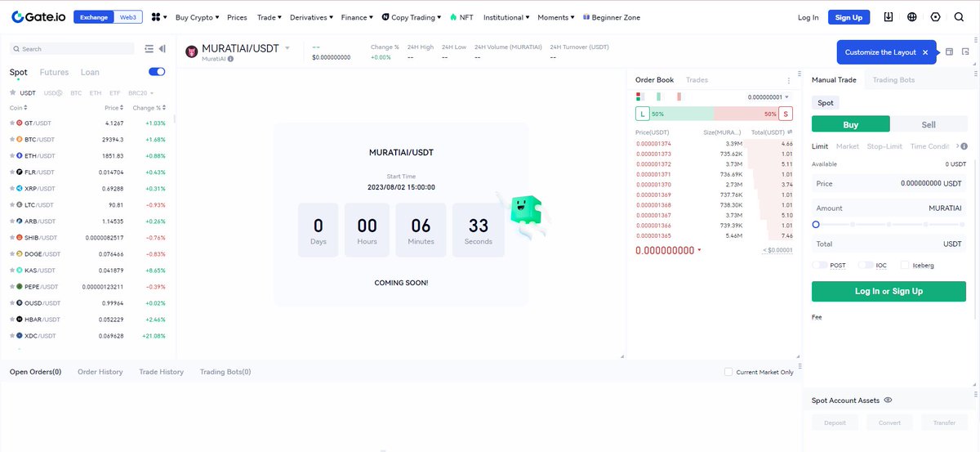Switch to the Futures tab
This screenshot has width=980, height=452.
click(54, 72)
